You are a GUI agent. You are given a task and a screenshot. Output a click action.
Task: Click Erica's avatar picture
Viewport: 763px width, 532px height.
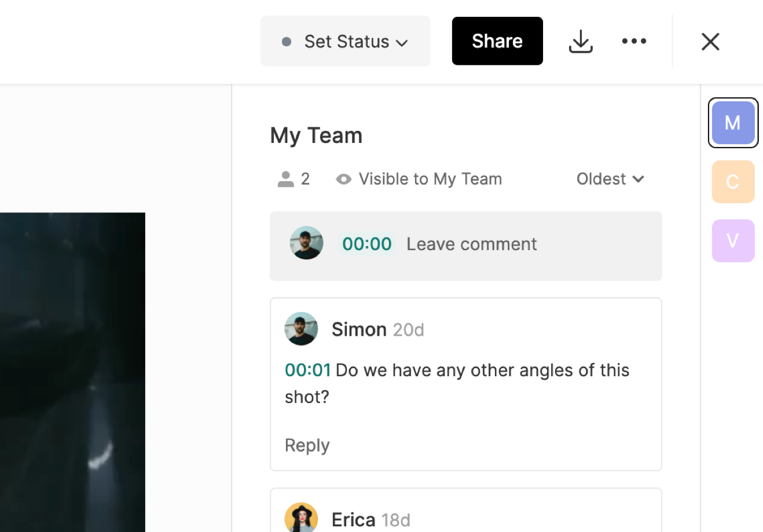pyautogui.click(x=301, y=518)
